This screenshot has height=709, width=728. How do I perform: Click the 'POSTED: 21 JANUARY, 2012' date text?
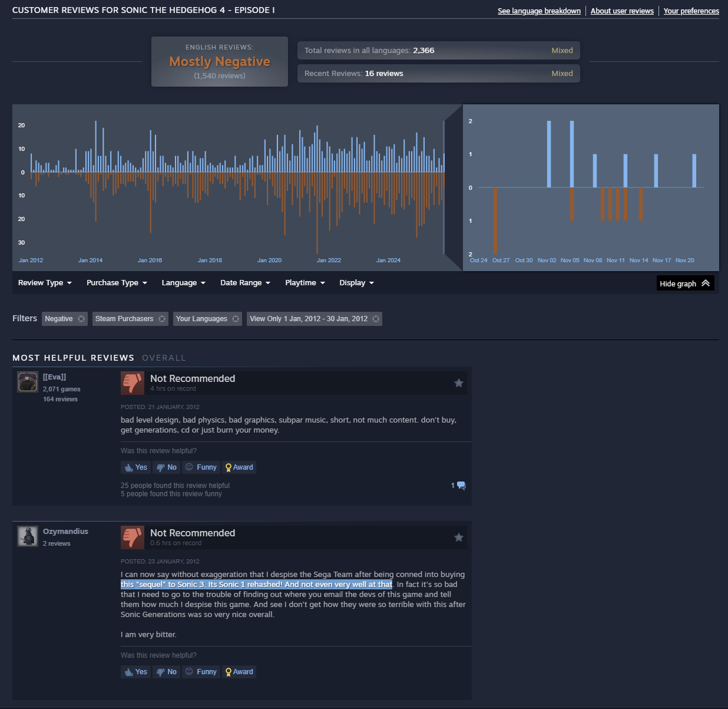160,407
